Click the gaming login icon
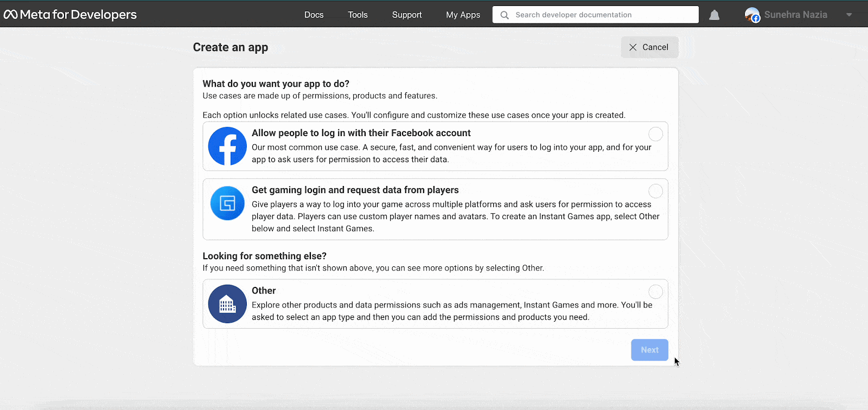 tap(227, 203)
